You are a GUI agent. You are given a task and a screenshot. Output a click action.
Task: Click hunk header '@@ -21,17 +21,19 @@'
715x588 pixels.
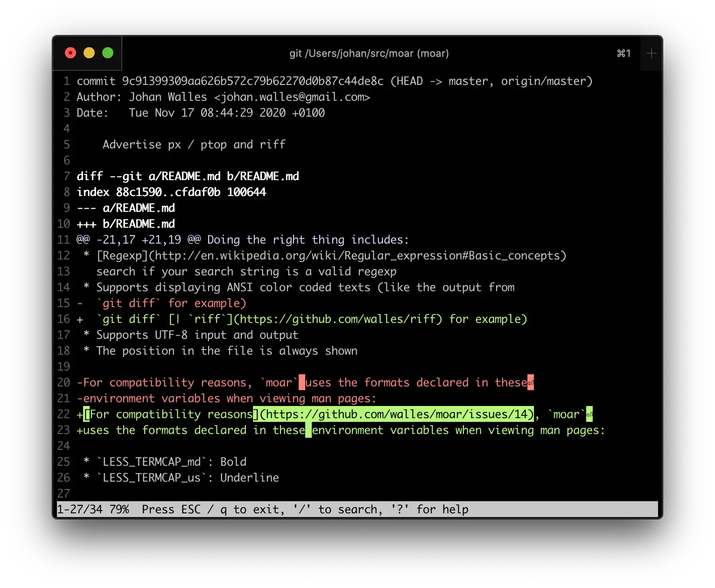point(139,240)
